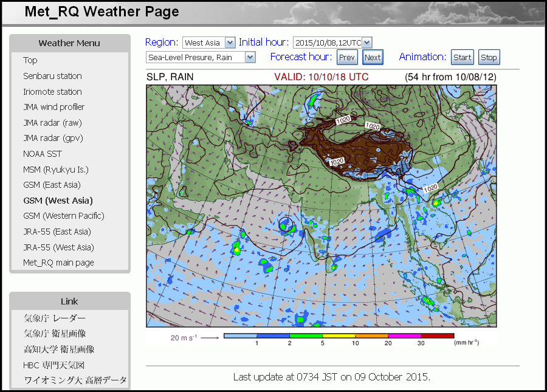
Task: Click the Met_RQ Weather Page title
Action: [x=101, y=12]
